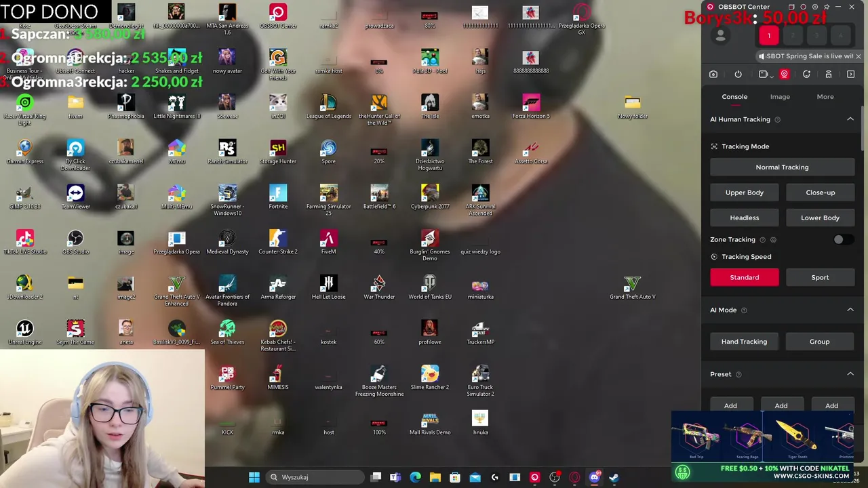Image resolution: width=868 pixels, height=488 pixels.
Task: Click the Wyszukaj taskbar search box
Action: coord(314,477)
